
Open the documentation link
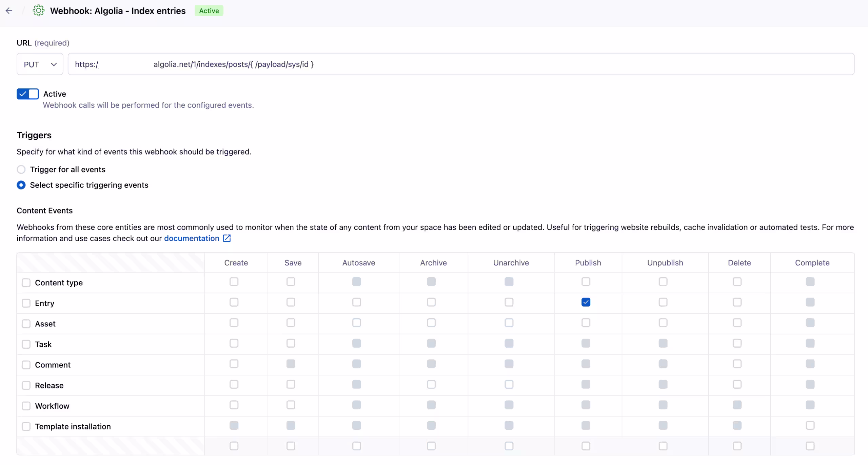tap(192, 238)
